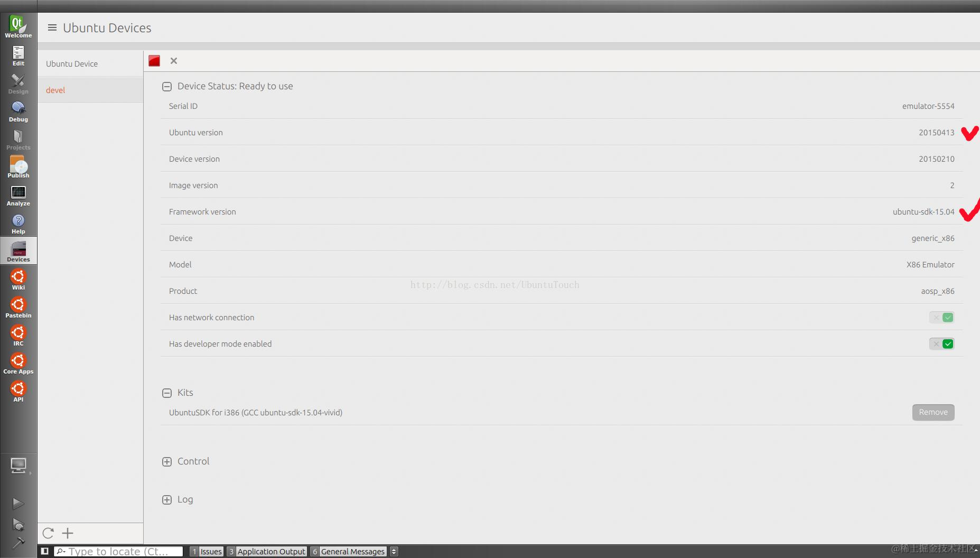980x558 pixels.
Task: Click the Product value aosp_x86
Action: click(938, 291)
